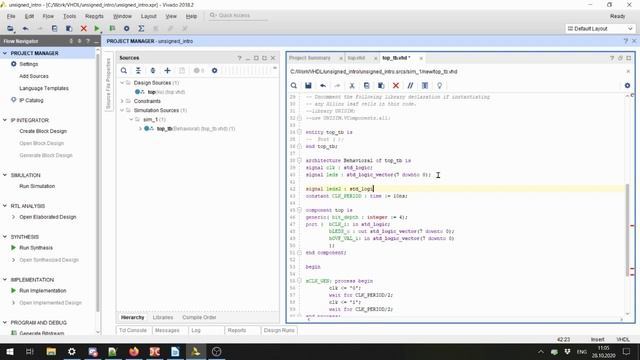640x360 pixels.
Task: Fold architecture block at line 38
Action: (x=299, y=160)
